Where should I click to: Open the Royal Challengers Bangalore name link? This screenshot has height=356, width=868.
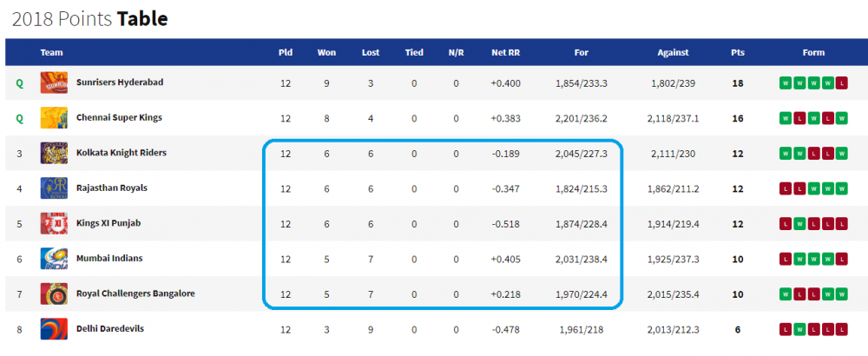click(135, 293)
